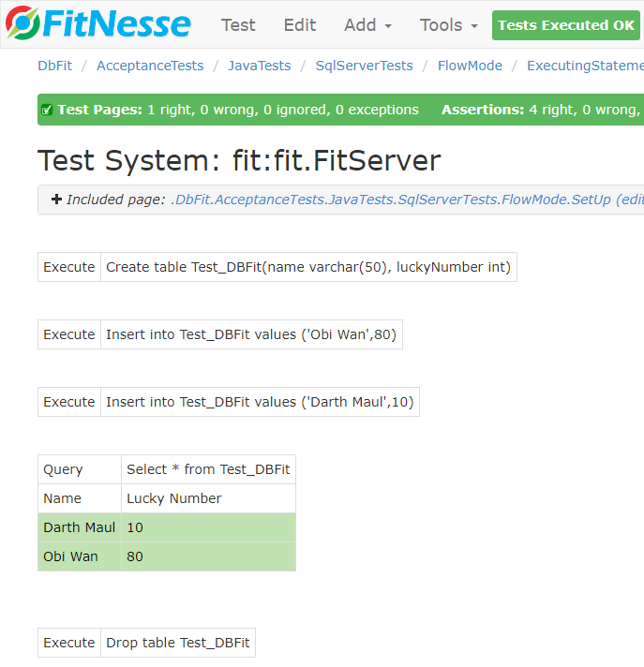Click the Tests Executed OK button

565,25
